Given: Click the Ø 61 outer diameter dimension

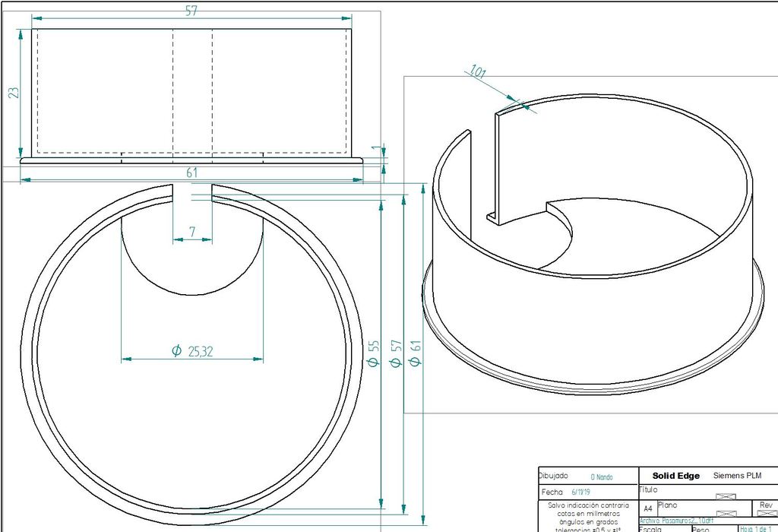Looking at the screenshot, I should tap(415, 353).
